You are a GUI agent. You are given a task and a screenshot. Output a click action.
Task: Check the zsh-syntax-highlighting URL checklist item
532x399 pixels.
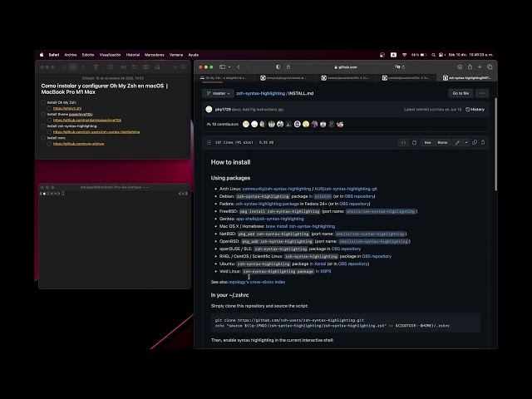[49, 132]
